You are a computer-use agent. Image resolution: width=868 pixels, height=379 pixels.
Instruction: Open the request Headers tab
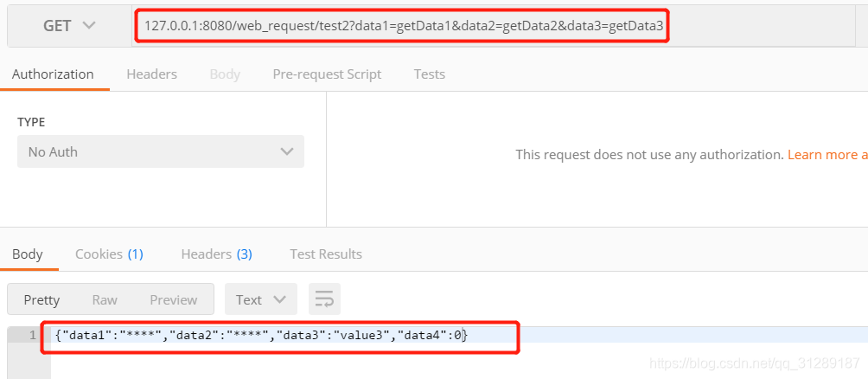pos(151,74)
